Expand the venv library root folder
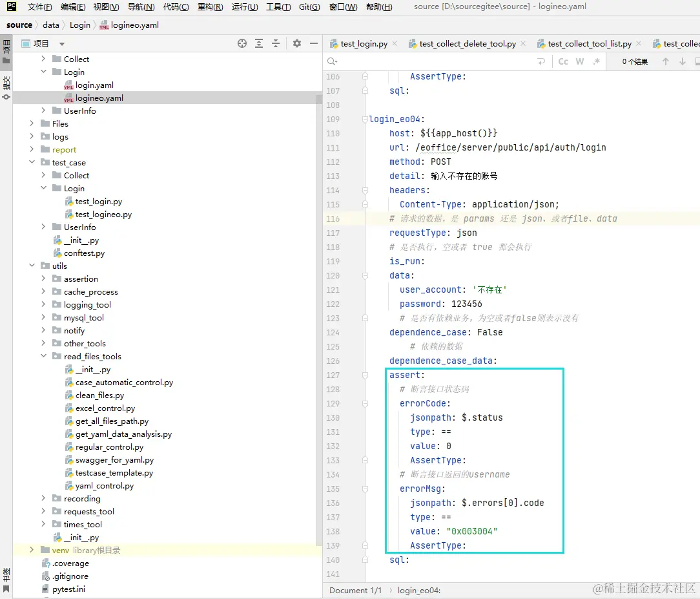 (32, 551)
